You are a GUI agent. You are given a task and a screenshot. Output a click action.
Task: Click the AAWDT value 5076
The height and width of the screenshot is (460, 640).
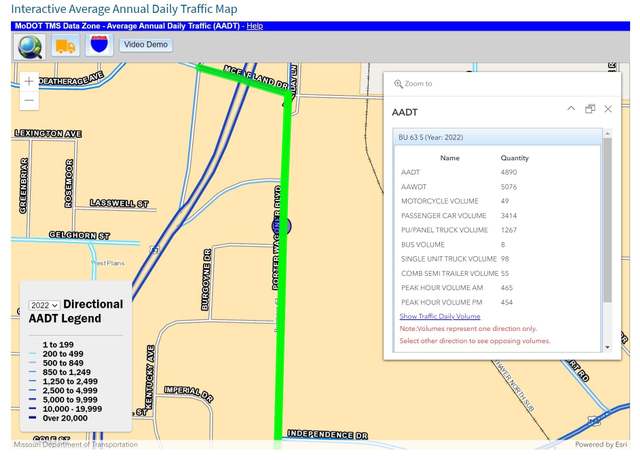pos(509,187)
